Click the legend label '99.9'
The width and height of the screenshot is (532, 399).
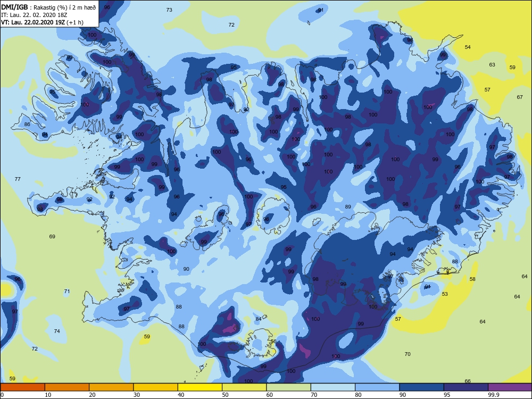tap(493, 395)
